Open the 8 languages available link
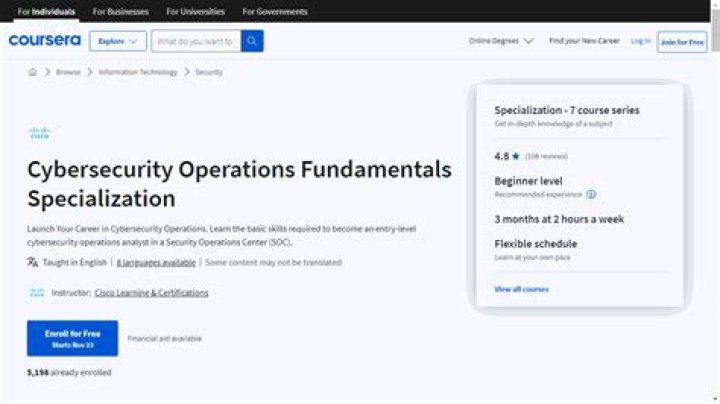The image size is (720, 404). point(156,263)
